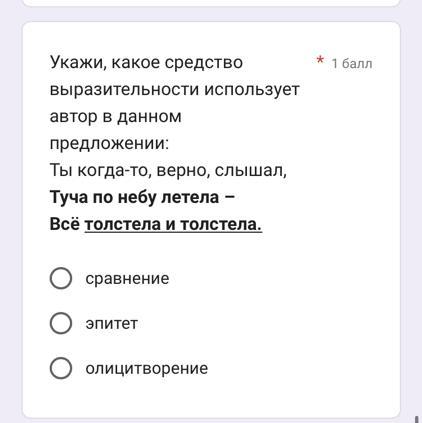Click the underlined phrase "толстела и толстела"
Image resolution: width=422 pixels, height=423 pixels.
[x=173, y=224]
